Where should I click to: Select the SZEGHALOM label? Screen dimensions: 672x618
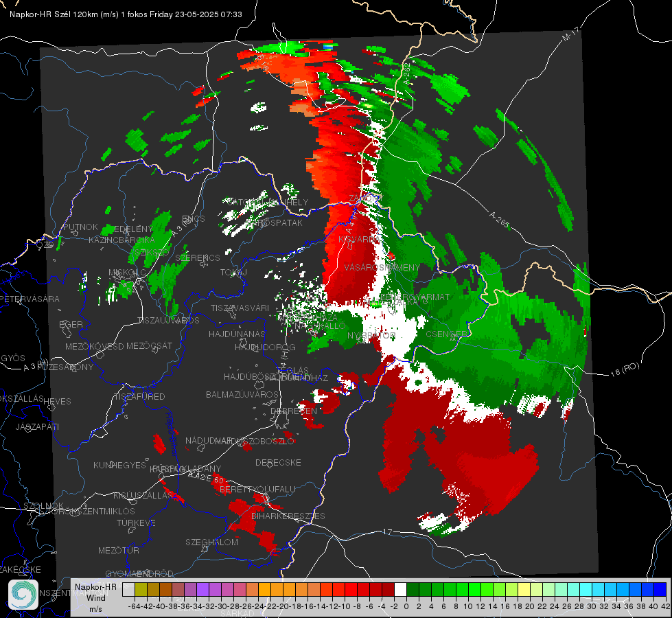pos(211,542)
